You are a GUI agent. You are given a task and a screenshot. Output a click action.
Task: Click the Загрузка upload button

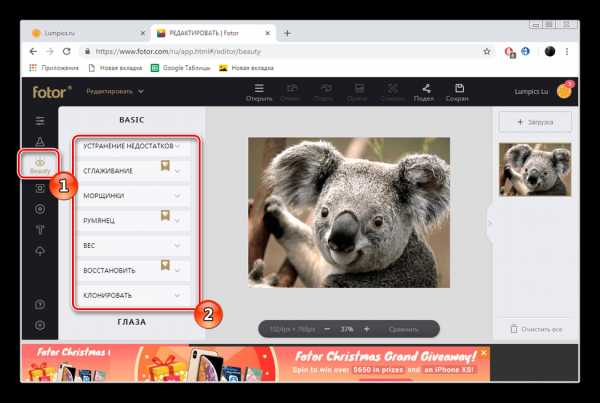[x=535, y=121]
